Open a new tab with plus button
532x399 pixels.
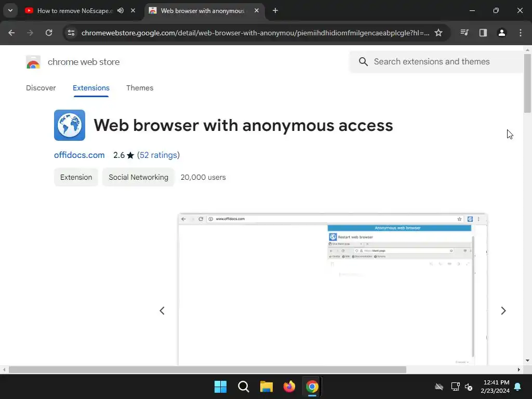tap(275, 10)
